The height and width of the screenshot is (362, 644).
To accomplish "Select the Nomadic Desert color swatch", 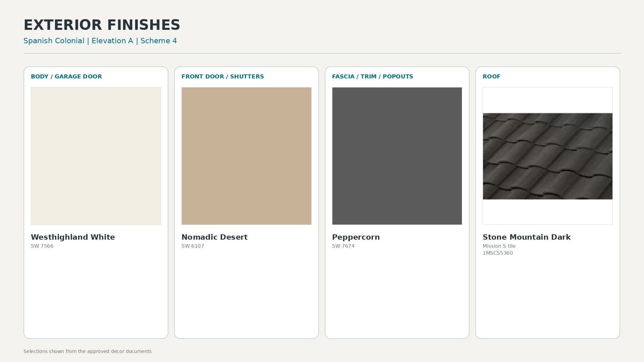I will click(247, 156).
